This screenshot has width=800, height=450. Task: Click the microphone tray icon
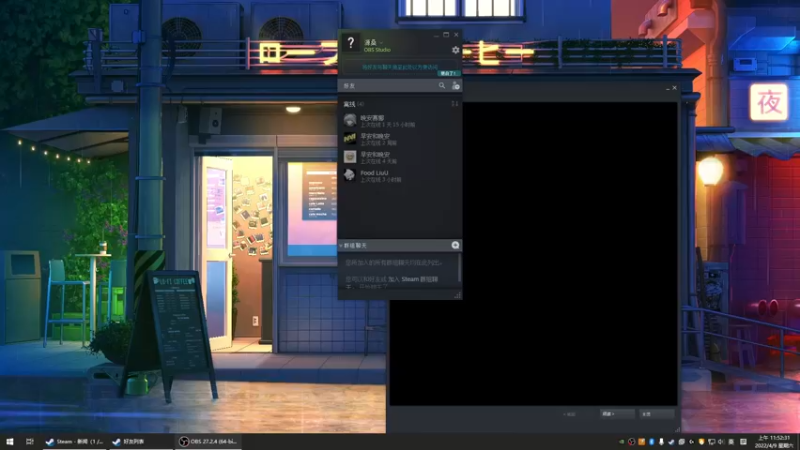pyautogui.click(x=661, y=442)
